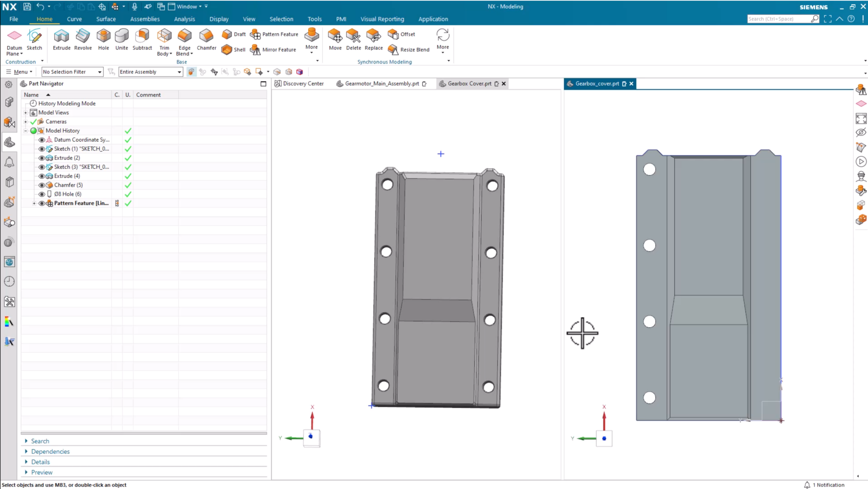Hide the Chamfer (5) feature
The width and height of the screenshot is (868, 489).
coord(42,184)
